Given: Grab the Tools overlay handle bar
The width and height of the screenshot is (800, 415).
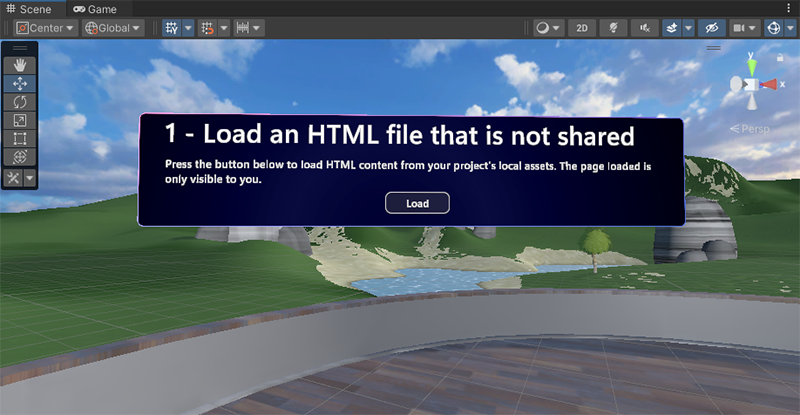Looking at the screenshot, I should tap(20, 48).
